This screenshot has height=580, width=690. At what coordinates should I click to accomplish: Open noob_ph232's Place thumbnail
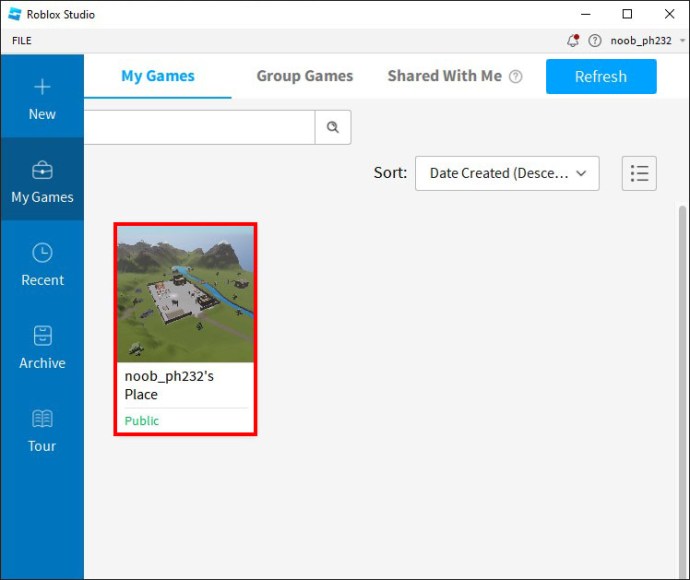pos(185,294)
